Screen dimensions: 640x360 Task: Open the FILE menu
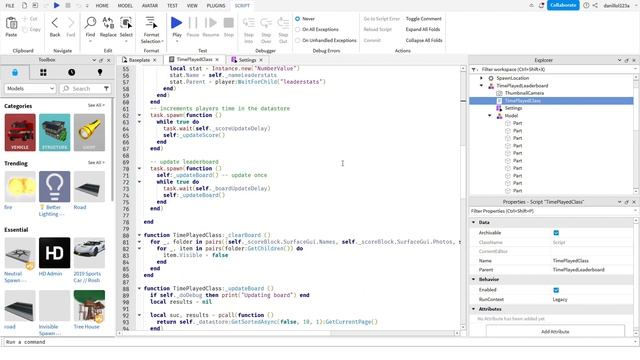(x=10, y=6)
